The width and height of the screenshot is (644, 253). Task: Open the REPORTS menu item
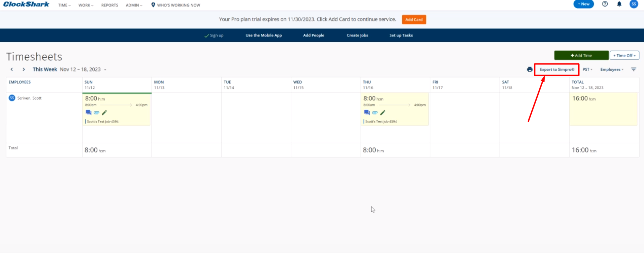coord(110,5)
